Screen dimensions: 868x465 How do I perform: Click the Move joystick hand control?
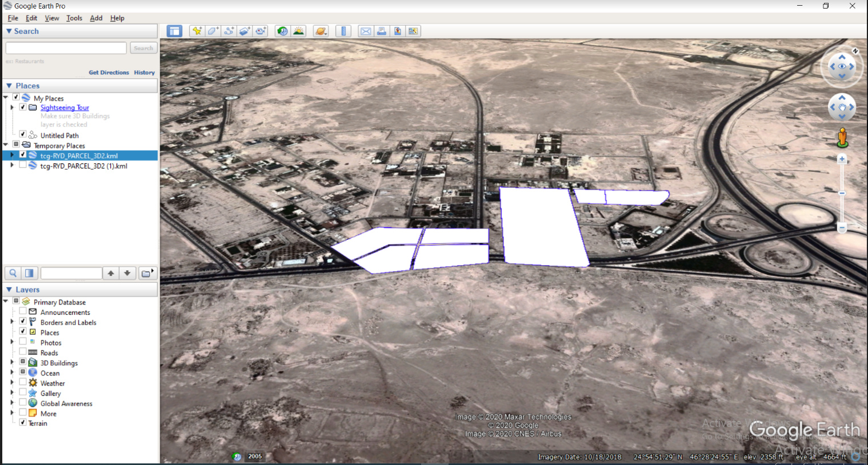tap(842, 107)
